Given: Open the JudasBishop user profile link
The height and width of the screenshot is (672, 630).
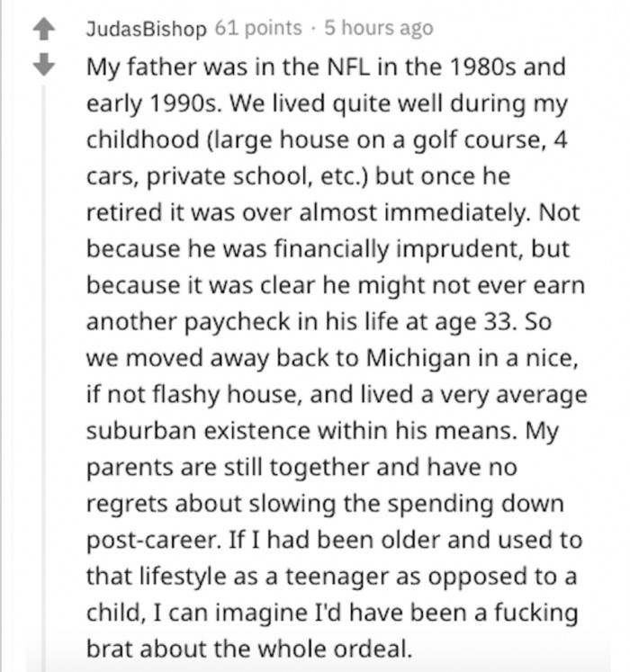Looking at the screenshot, I should pyautogui.click(x=146, y=29).
